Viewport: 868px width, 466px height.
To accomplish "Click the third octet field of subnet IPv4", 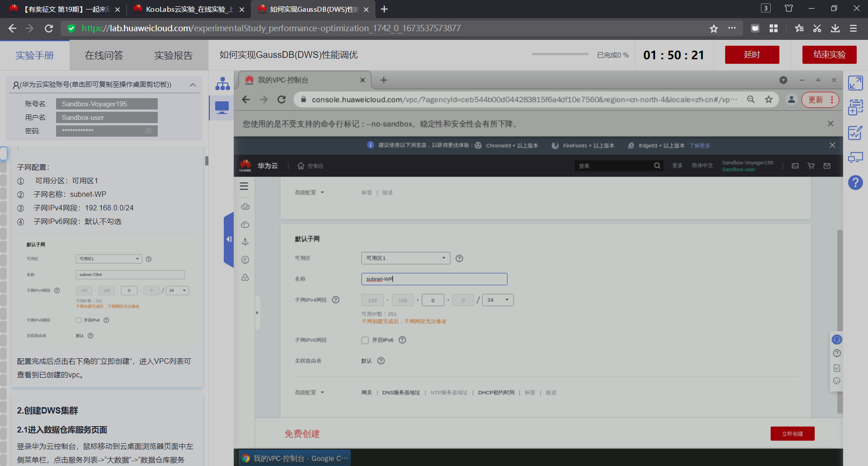I will [x=433, y=300].
